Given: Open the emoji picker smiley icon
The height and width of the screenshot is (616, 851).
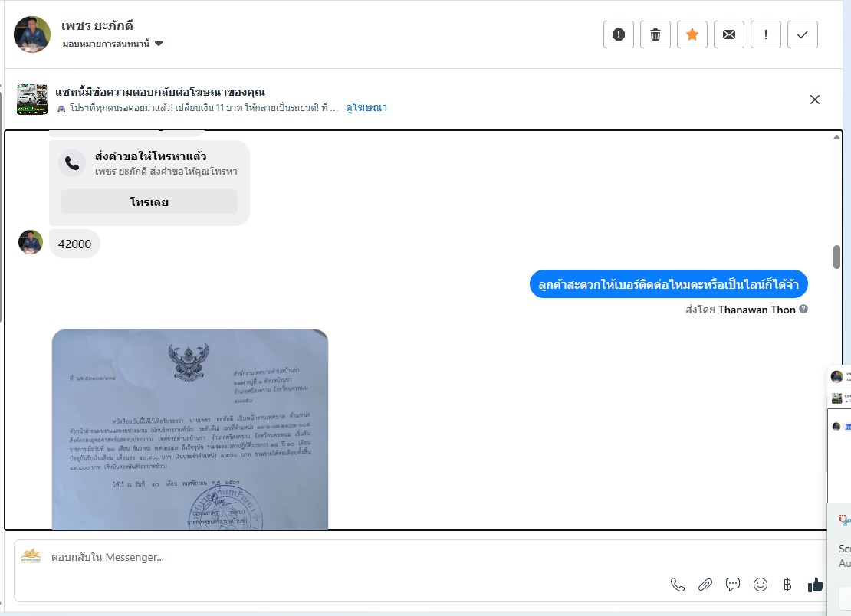Looking at the screenshot, I should tap(761, 585).
